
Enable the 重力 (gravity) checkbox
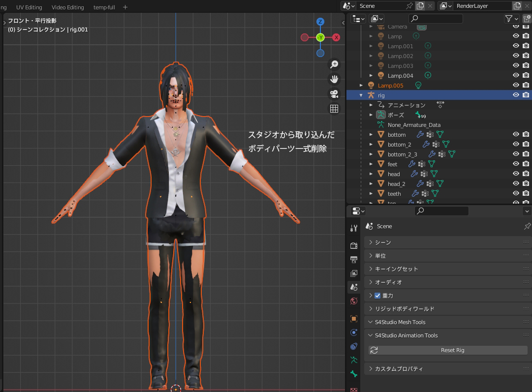[377, 296]
